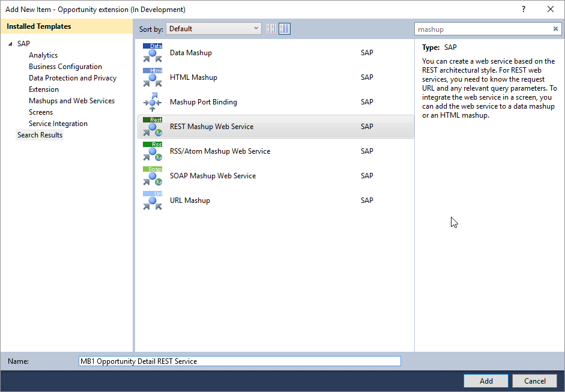Click the Data Mashup template icon
The height and width of the screenshot is (392, 565).
153,53
